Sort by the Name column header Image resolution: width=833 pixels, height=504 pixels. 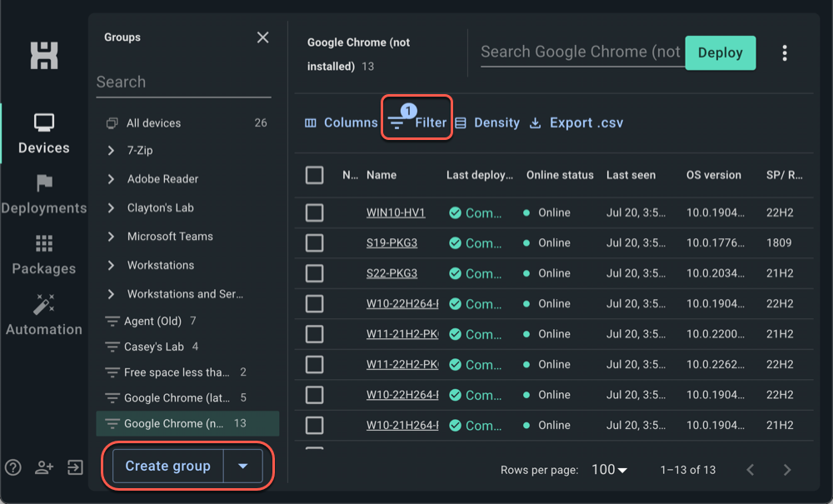pyautogui.click(x=382, y=175)
